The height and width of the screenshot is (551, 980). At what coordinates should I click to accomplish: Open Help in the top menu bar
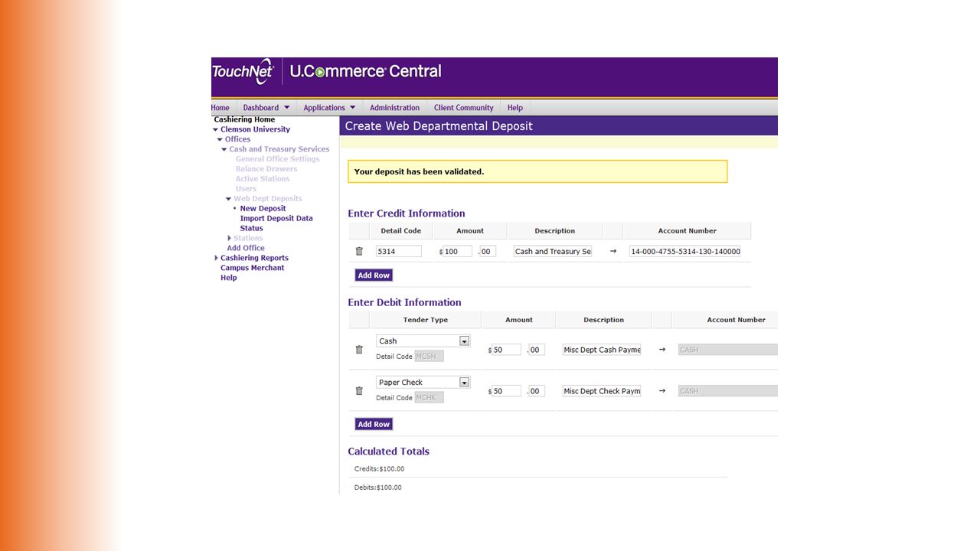click(x=515, y=108)
